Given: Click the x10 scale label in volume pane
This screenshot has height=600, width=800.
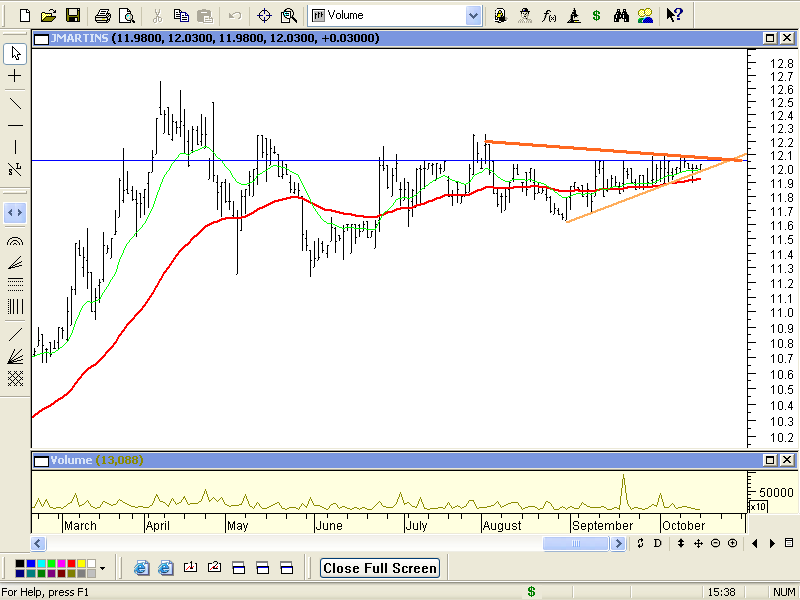Looking at the screenshot, I should [x=758, y=507].
